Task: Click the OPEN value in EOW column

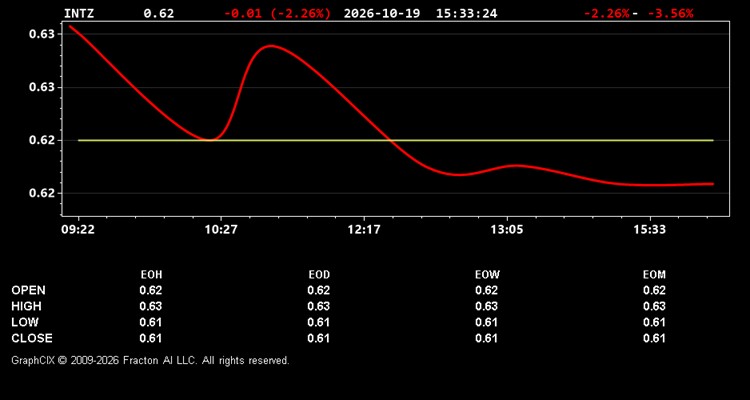Action: coord(486,290)
